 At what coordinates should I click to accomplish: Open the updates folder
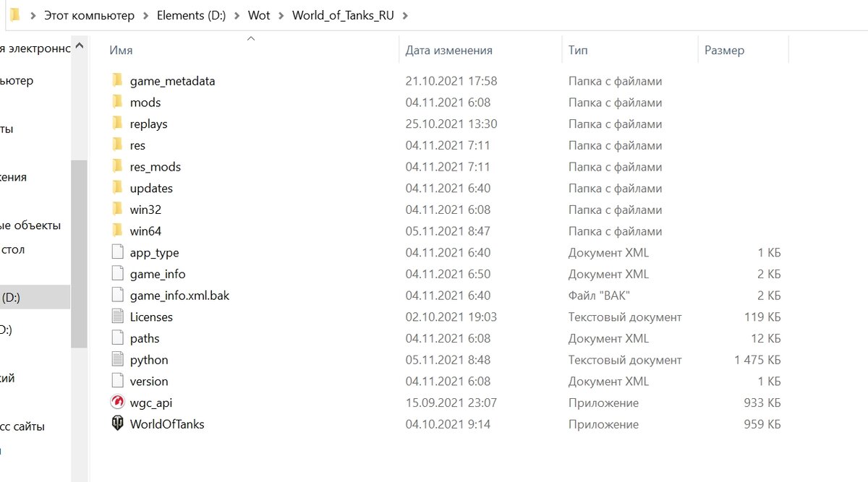pos(153,188)
